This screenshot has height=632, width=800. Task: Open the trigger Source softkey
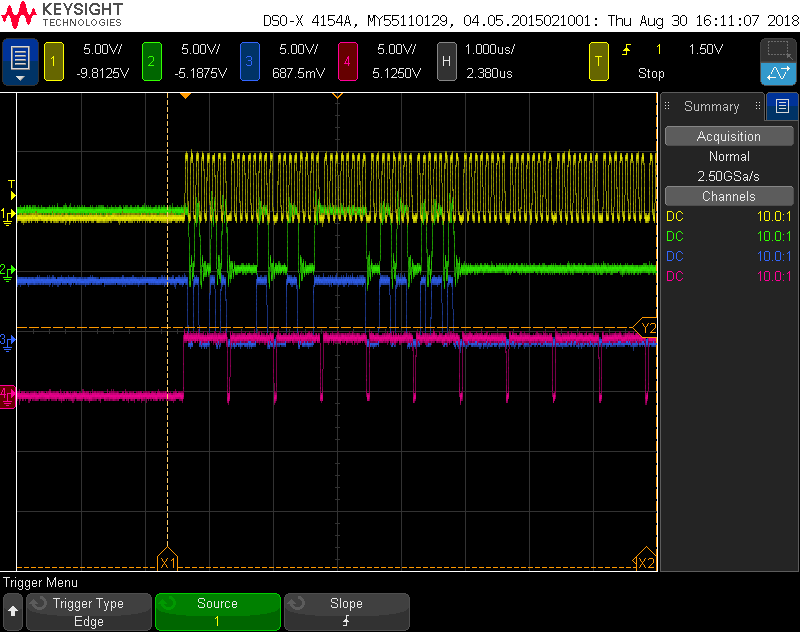(x=218, y=612)
